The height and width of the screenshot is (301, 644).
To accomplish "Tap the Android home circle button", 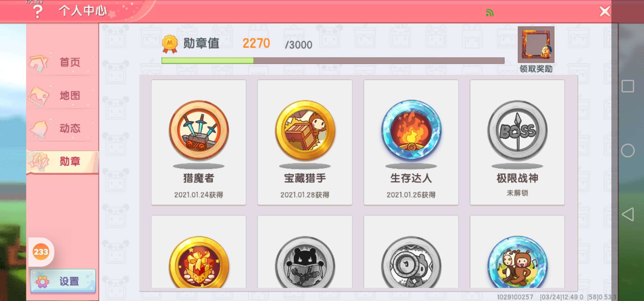I will (628, 151).
